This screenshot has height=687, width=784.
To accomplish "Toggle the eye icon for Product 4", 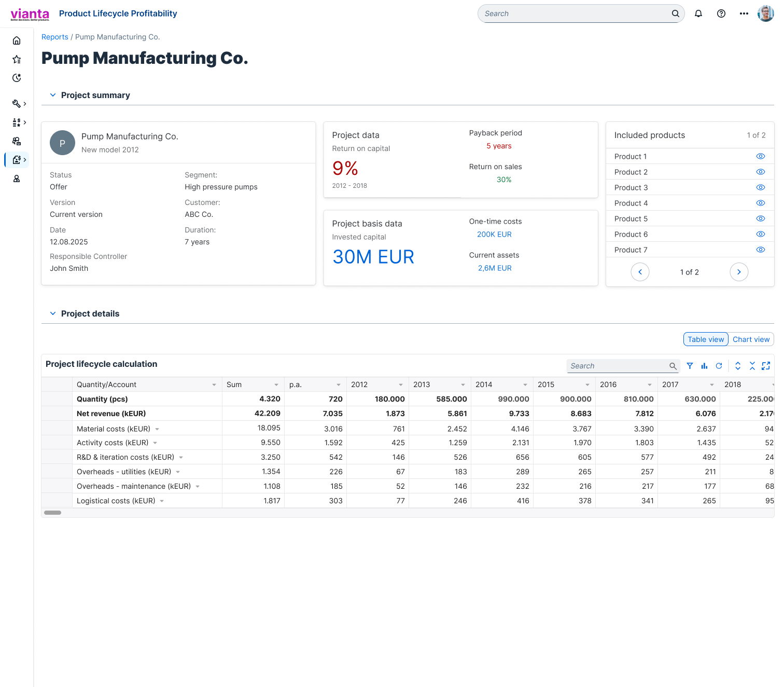I will tap(760, 203).
